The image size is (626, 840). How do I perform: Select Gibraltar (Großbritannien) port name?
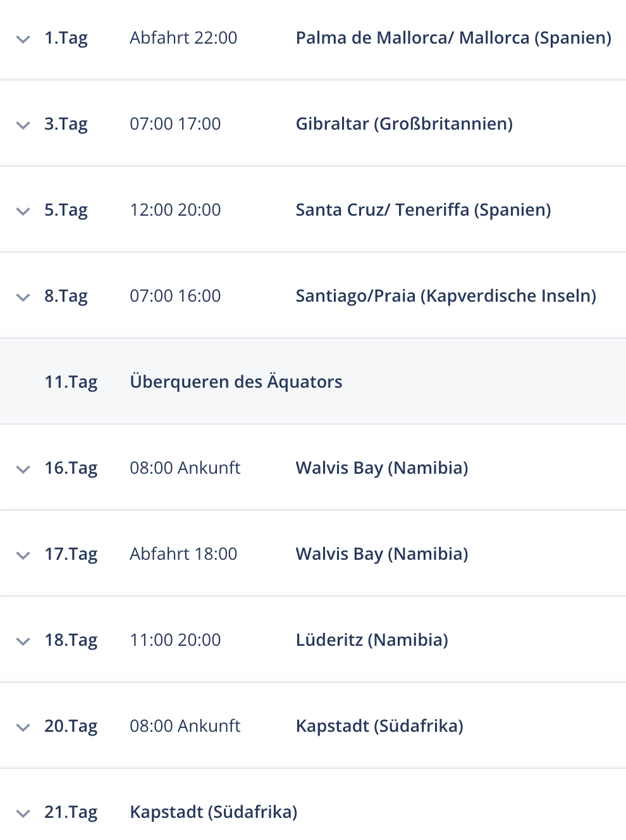point(404,124)
